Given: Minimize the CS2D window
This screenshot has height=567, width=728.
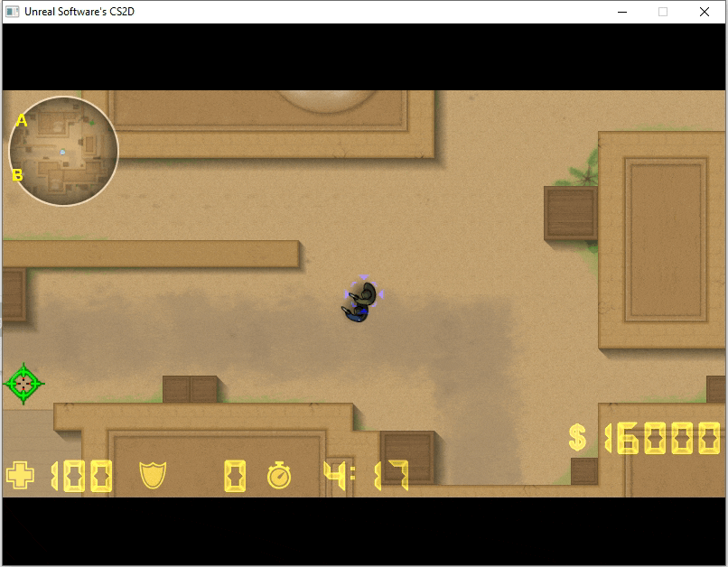Looking at the screenshot, I should (x=622, y=12).
